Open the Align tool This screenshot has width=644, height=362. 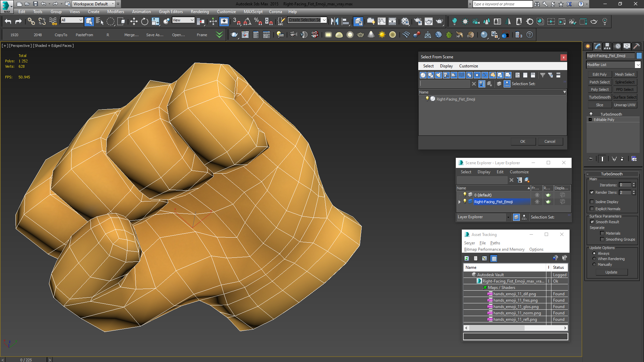click(345, 21)
